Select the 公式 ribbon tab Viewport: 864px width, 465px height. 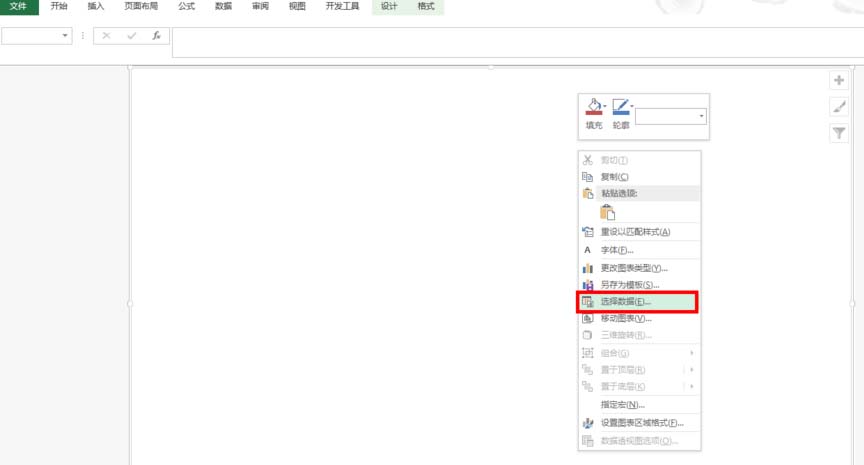click(186, 7)
